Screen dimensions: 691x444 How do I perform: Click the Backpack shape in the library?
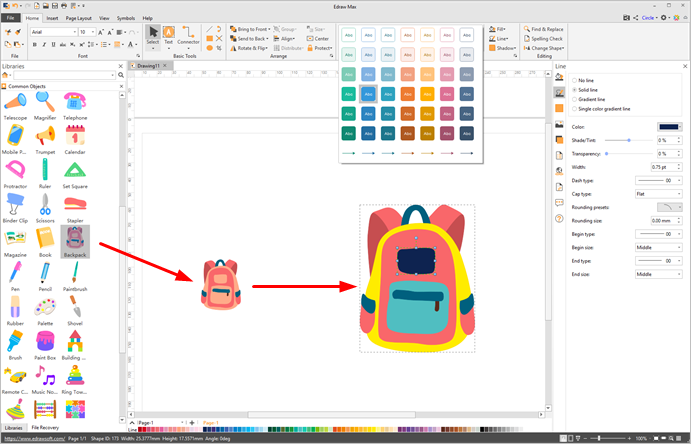click(75, 241)
